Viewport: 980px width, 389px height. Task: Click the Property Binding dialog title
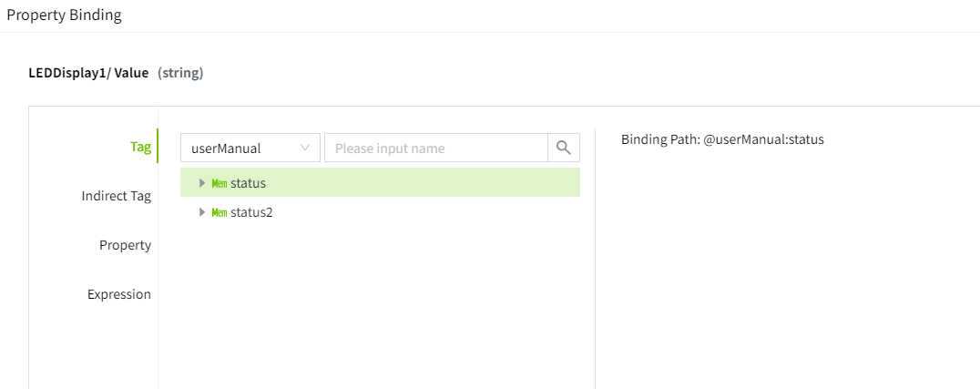tap(64, 15)
